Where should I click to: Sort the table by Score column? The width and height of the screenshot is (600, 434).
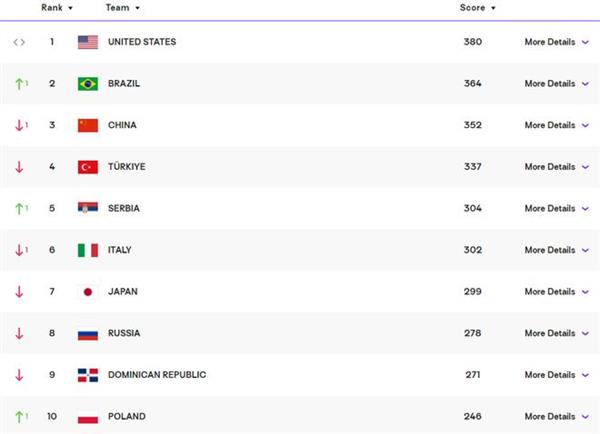[478, 8]
